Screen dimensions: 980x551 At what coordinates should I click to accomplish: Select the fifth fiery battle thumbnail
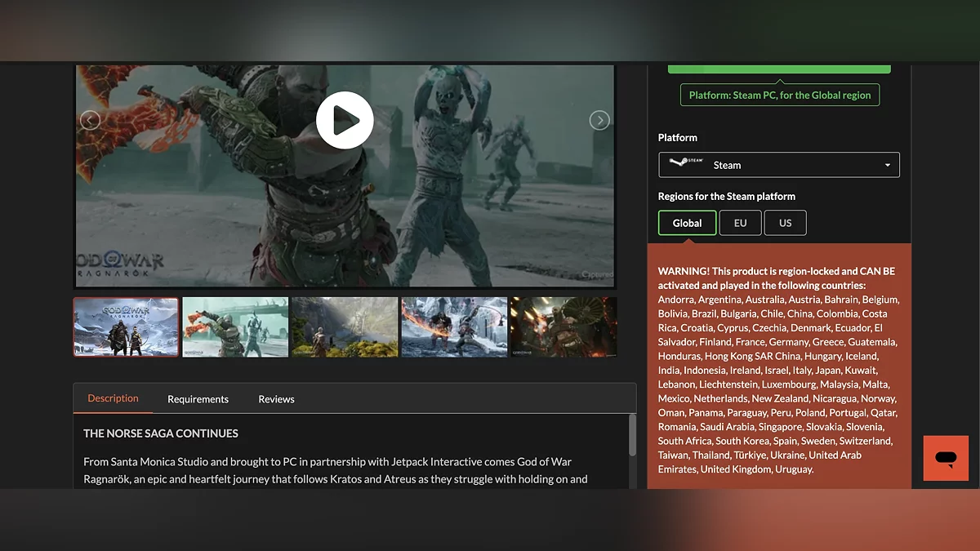(x=563, y=327)
